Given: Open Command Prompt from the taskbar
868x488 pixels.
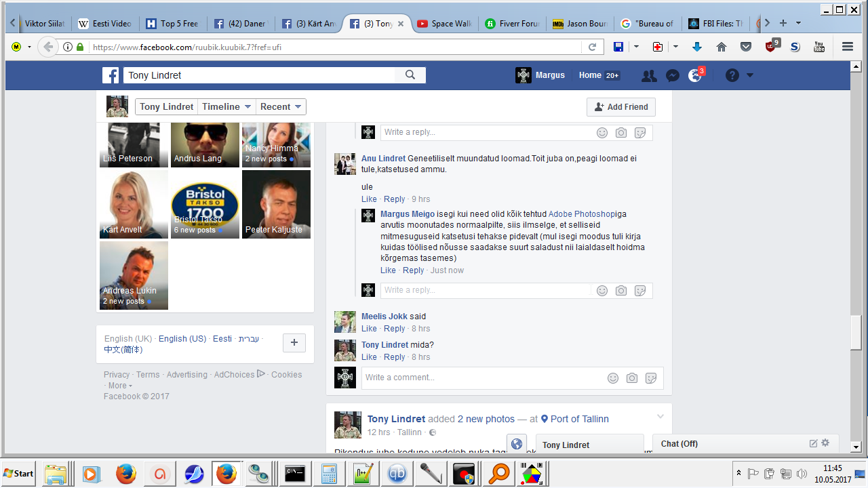Looking at the screenshot, I should 294,474.
